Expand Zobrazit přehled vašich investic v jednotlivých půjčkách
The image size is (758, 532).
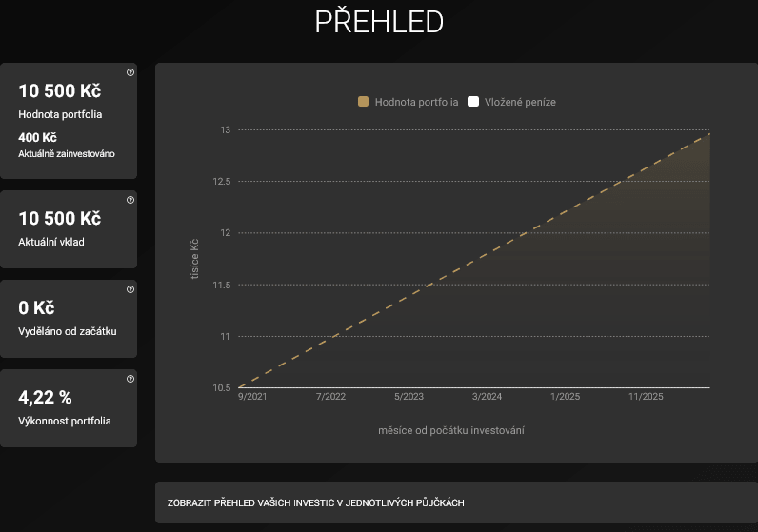coord(456,502)
